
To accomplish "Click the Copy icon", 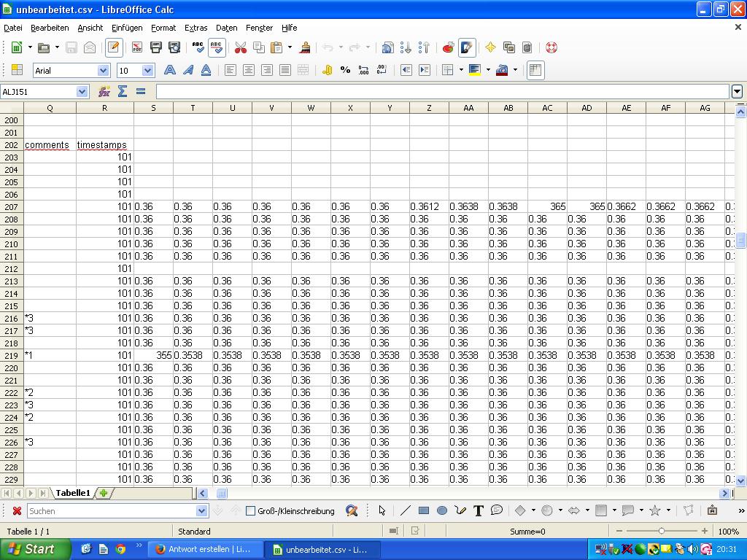I will [x=259, y=47].
